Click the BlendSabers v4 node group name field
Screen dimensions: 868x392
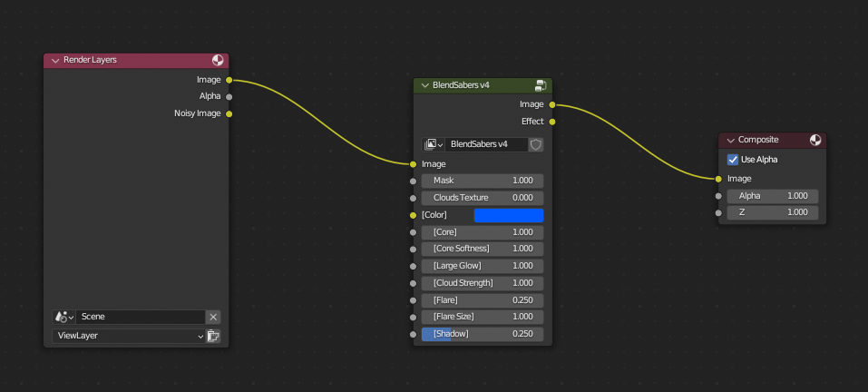pyautogui.click(x=486, y=144)
